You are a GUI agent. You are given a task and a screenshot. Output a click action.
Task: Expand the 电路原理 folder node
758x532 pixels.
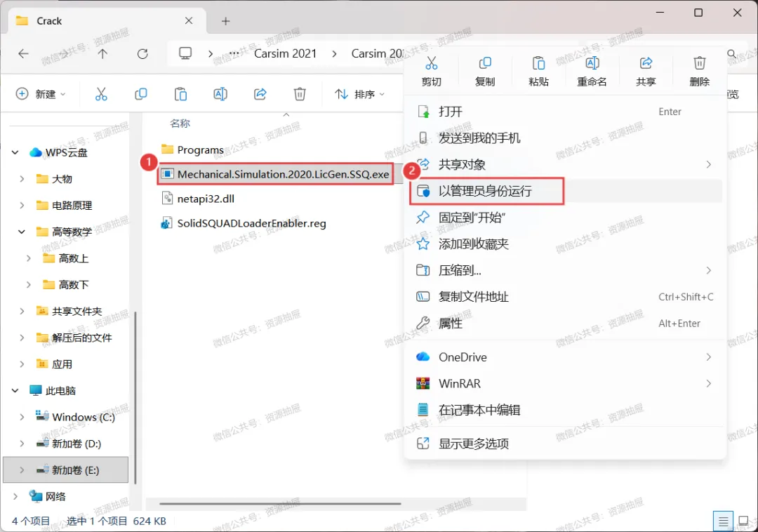point(22,206)
